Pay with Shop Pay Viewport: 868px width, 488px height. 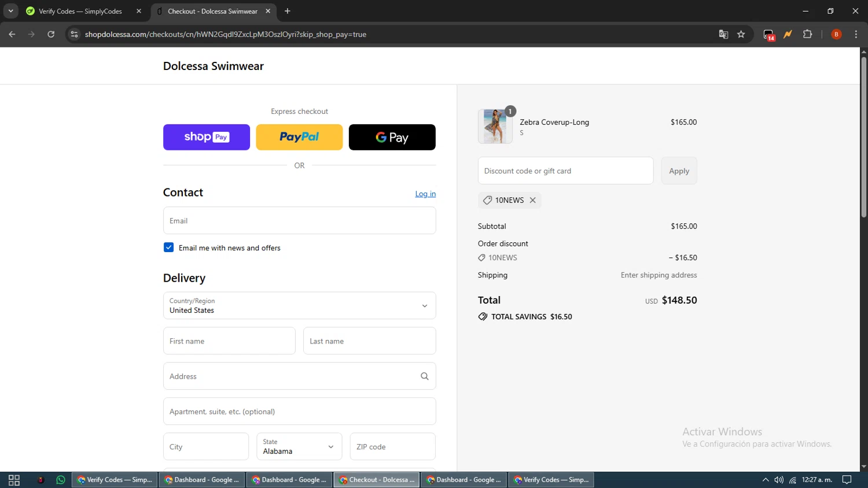[x=207, y=137]
